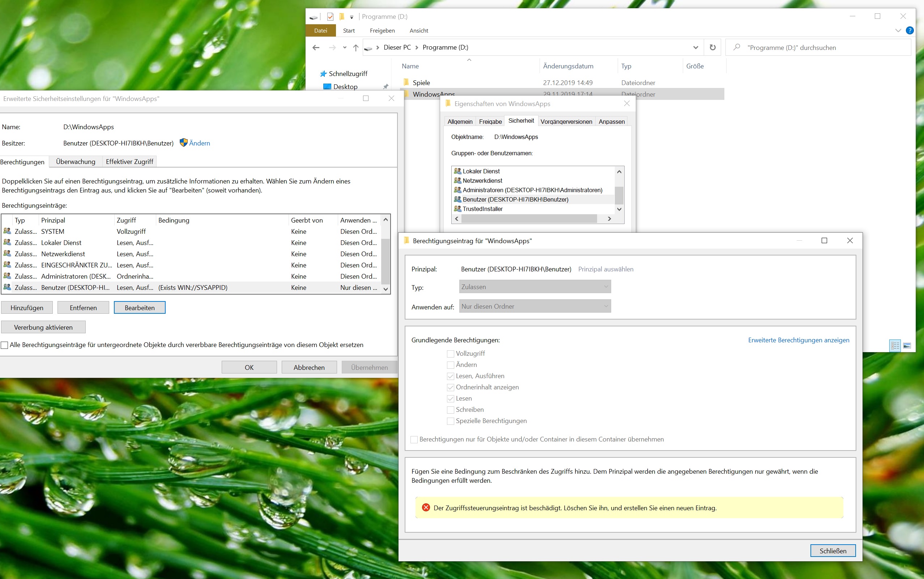Click the details view layout icon
924x579 pixels.
point(895,345)
